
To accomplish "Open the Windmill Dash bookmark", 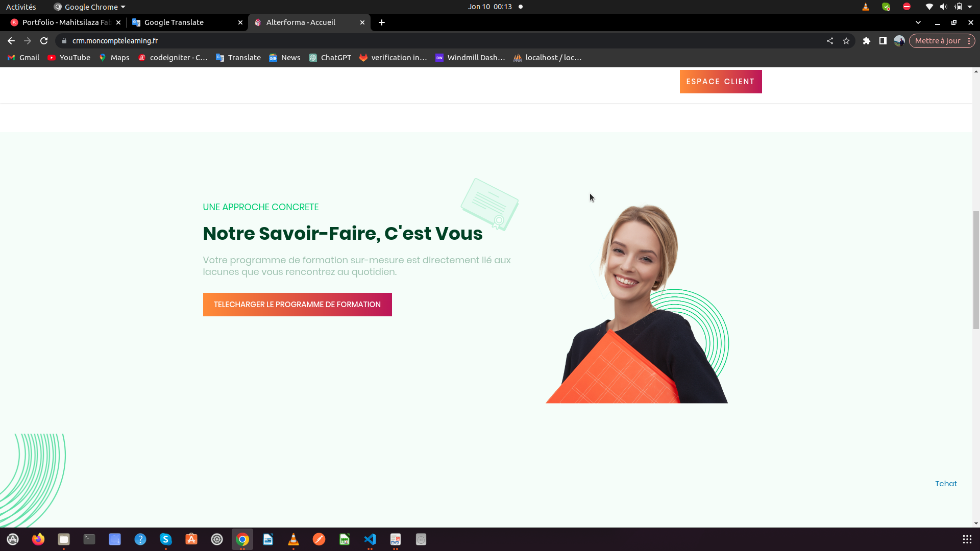I will pos(470,58).
